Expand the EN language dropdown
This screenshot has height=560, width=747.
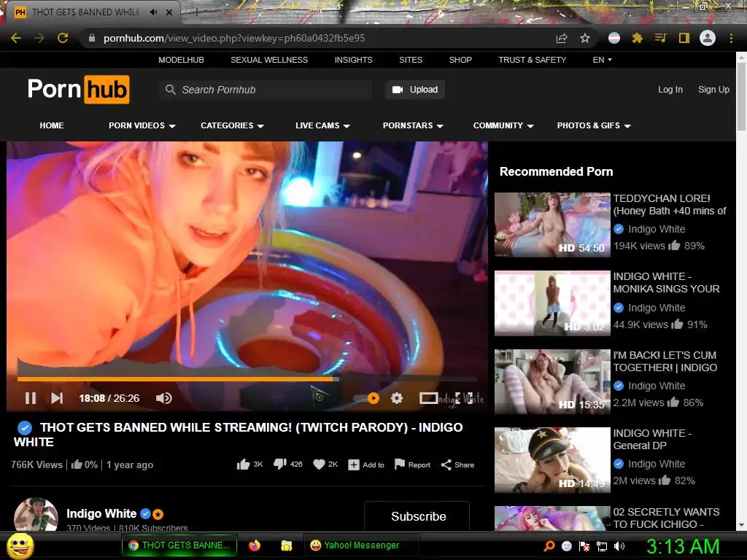pos(602,60)
